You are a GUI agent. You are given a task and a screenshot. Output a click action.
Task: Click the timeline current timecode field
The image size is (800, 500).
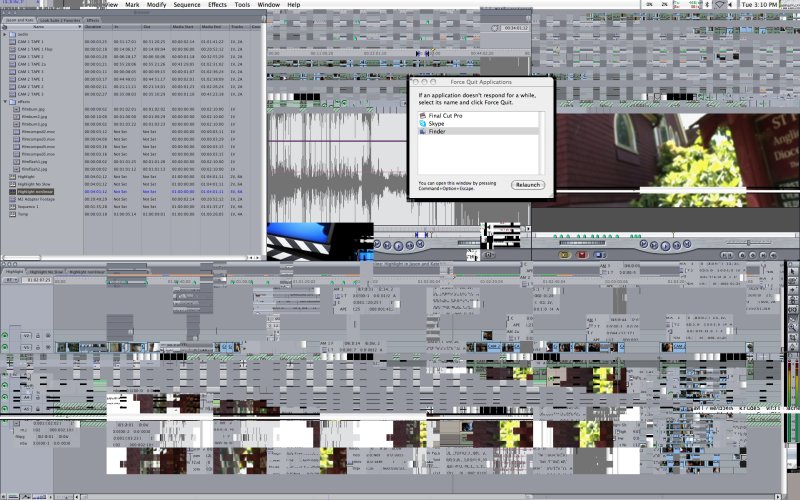[37, 280]
